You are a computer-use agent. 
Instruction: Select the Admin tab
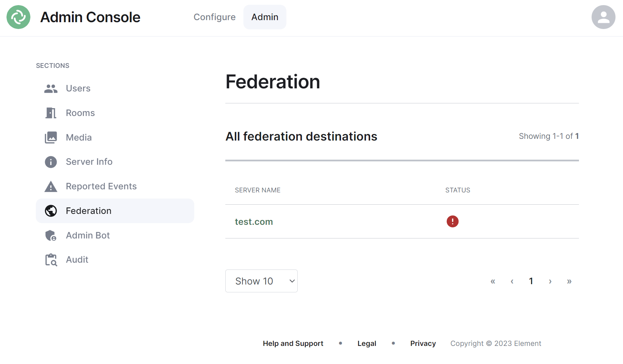point(265,17)
